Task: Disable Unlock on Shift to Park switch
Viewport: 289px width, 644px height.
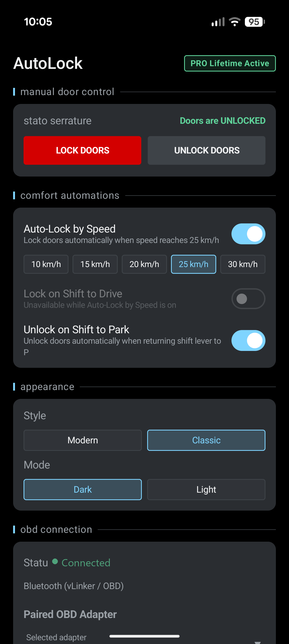Action: [248, 340]
